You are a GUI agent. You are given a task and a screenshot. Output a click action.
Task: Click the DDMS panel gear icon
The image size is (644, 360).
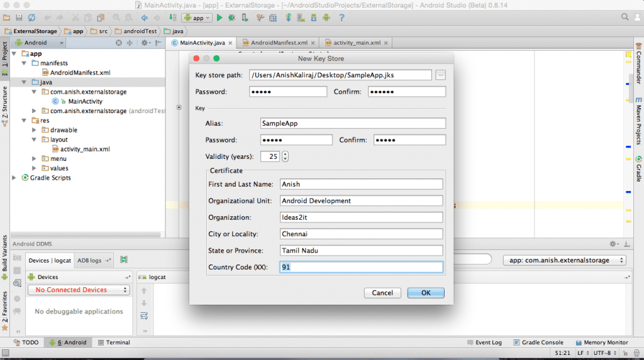click(614, 244)
